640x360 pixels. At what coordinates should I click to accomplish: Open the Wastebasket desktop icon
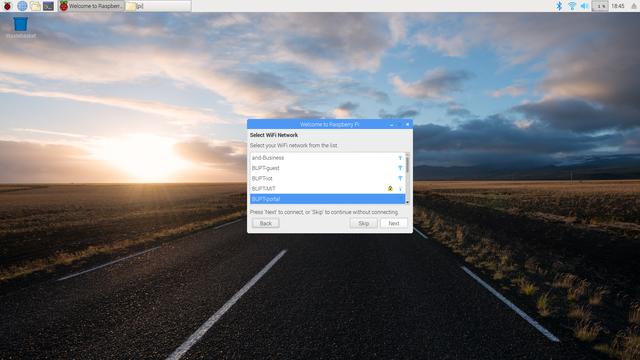(20, 27)
